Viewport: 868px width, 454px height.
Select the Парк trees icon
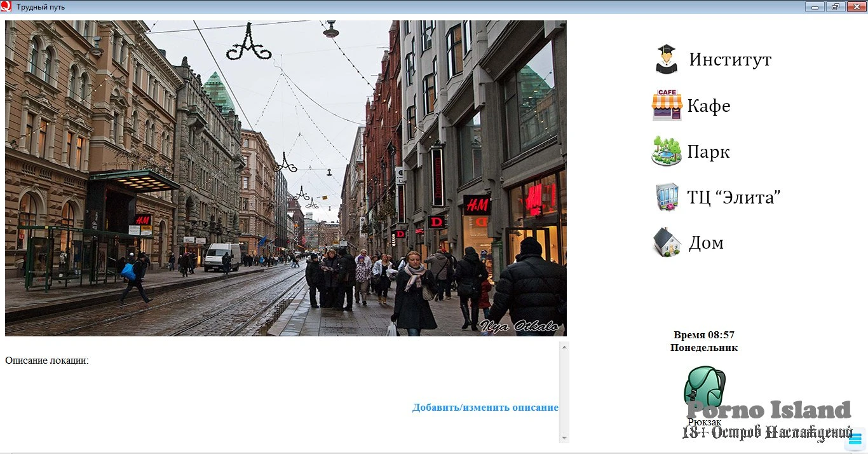coord(667,151)
